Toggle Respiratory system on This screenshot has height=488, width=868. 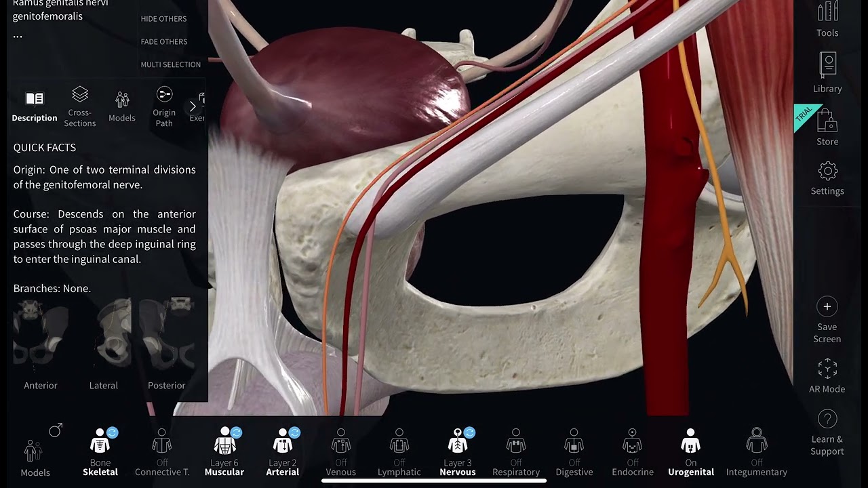coord(516,452)
